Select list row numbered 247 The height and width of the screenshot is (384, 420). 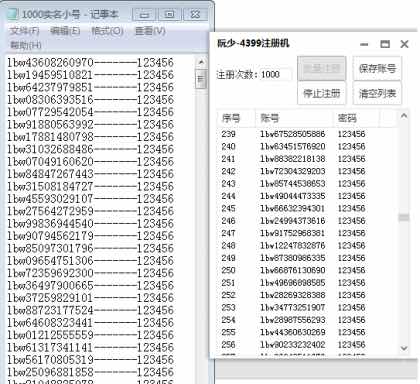307,233
